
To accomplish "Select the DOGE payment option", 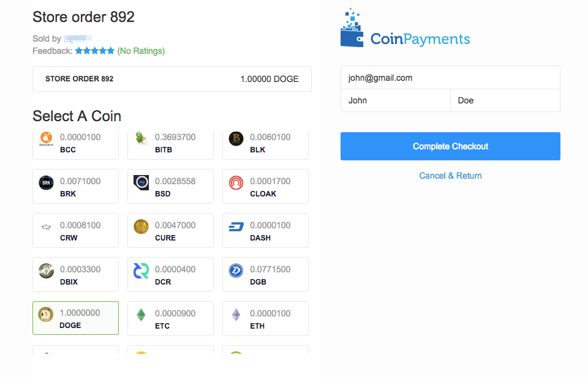I will pos(75,318).
